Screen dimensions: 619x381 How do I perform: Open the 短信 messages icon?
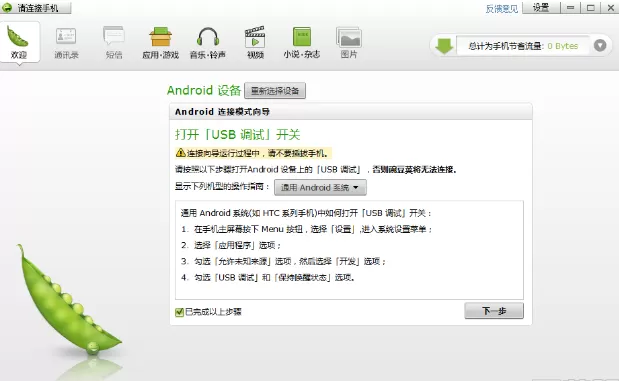114,42
